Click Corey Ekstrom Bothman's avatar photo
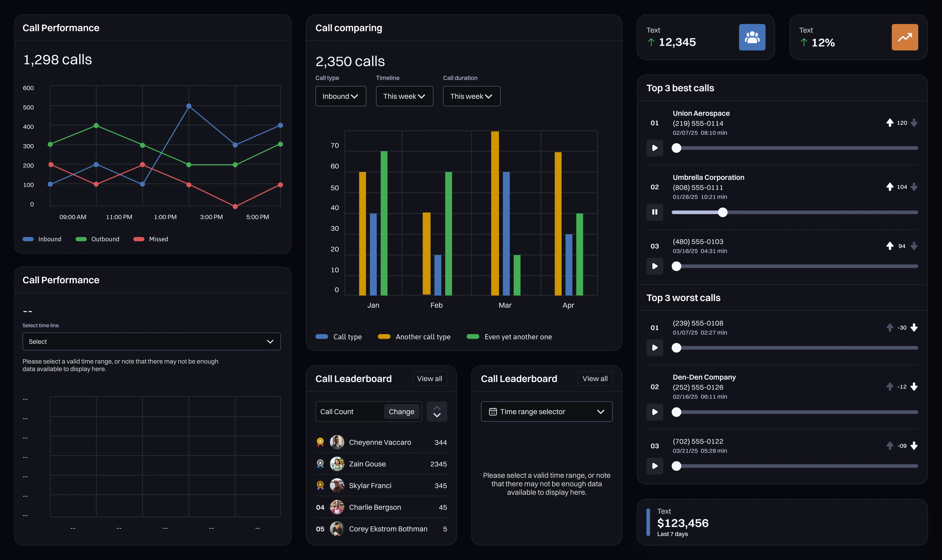The width and height of the screenshot is (942, 560). [337, 529]
